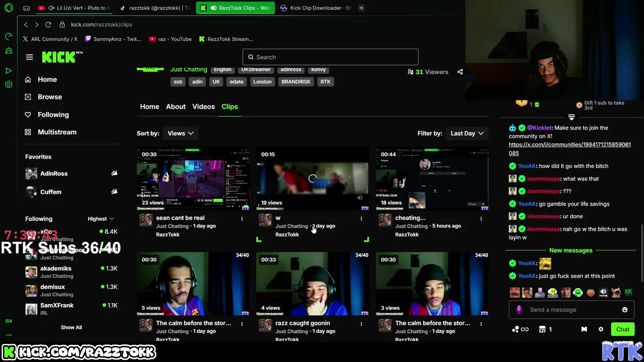
Task: Switch to razztokk TikTok browser tab
Action: (x=155, y=8)
